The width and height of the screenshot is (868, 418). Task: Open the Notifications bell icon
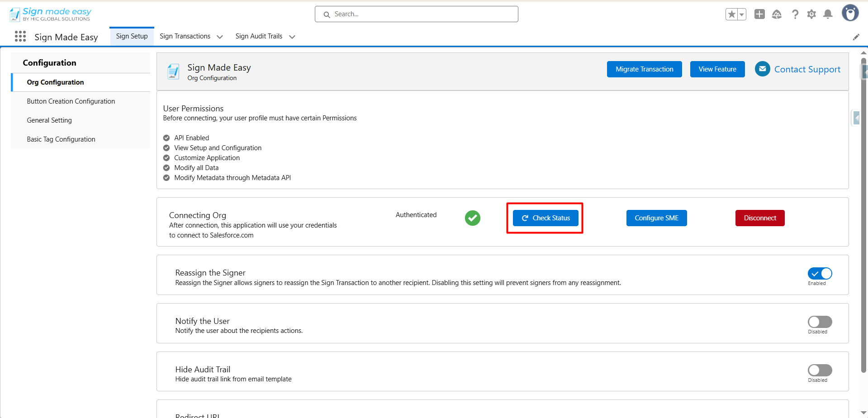click(x=828, y=14)
